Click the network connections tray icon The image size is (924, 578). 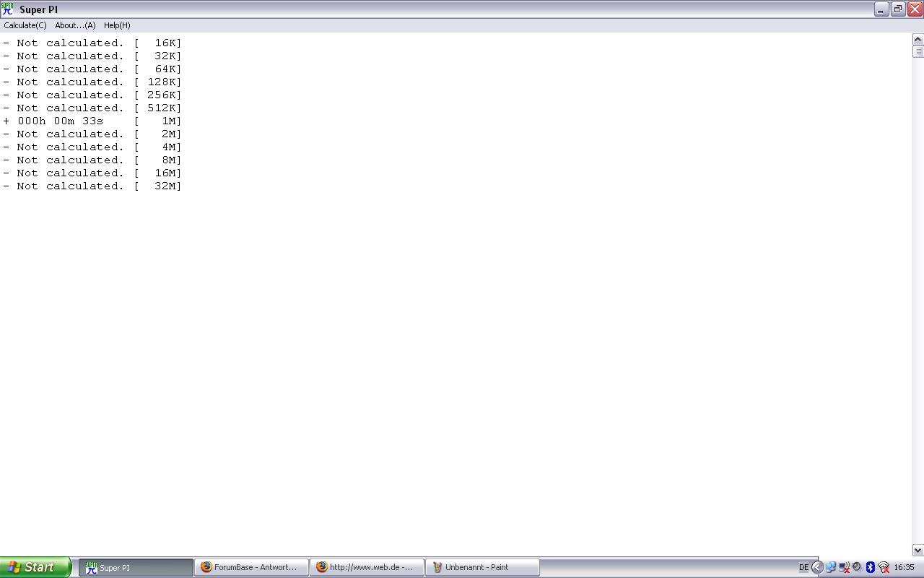coord(831,567)
